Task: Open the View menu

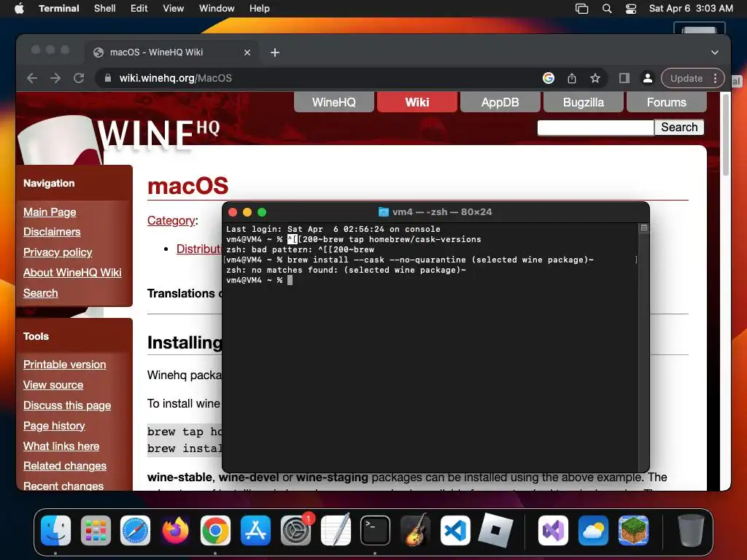Action: click(x=174, y=8)
